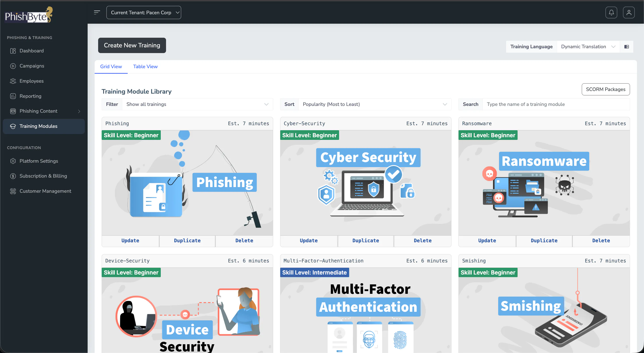Duplicate the Ransomware training module

click(544, 241)
